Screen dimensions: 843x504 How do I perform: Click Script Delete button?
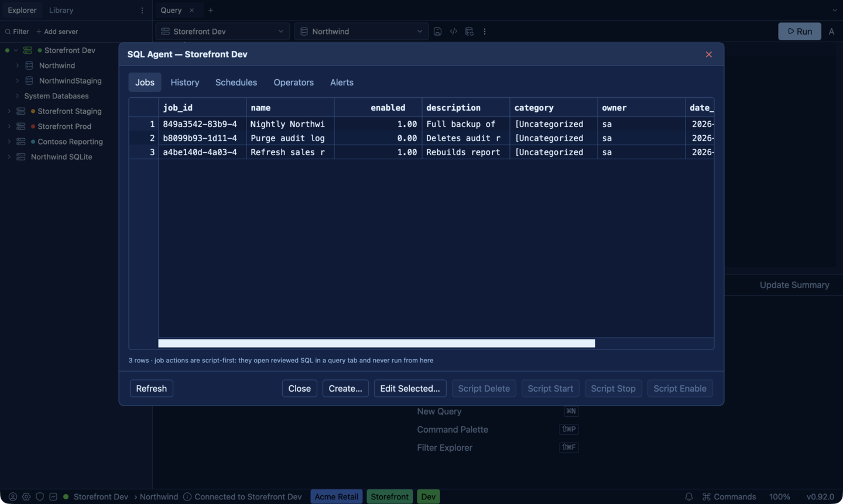(484, 389)
